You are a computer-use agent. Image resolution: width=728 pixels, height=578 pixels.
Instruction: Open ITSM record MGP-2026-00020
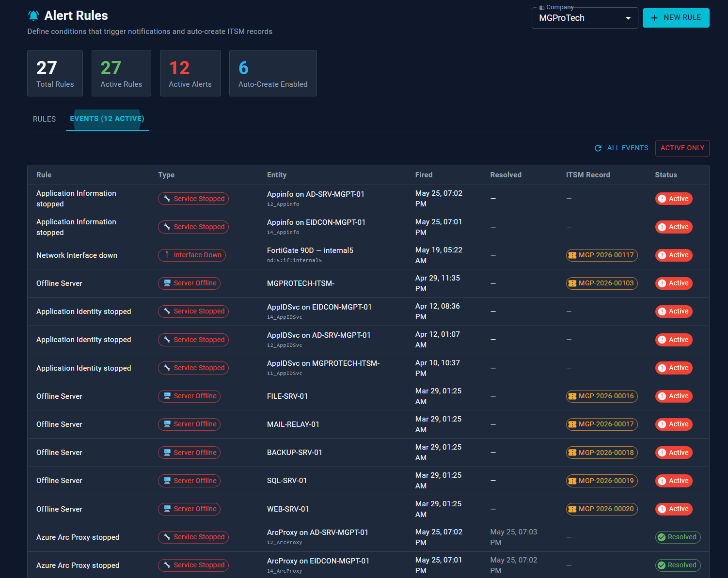point(601,509)
